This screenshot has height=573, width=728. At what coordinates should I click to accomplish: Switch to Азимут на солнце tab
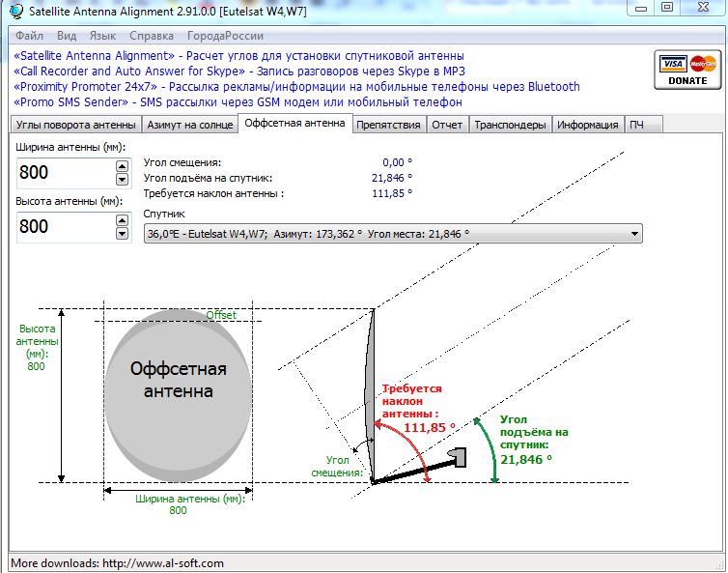click(189, 125)
